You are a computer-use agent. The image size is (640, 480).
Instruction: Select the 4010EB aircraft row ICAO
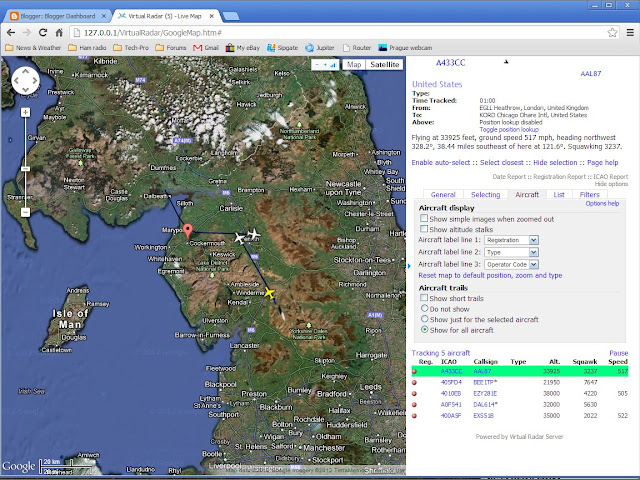click(x=451, y=393)
